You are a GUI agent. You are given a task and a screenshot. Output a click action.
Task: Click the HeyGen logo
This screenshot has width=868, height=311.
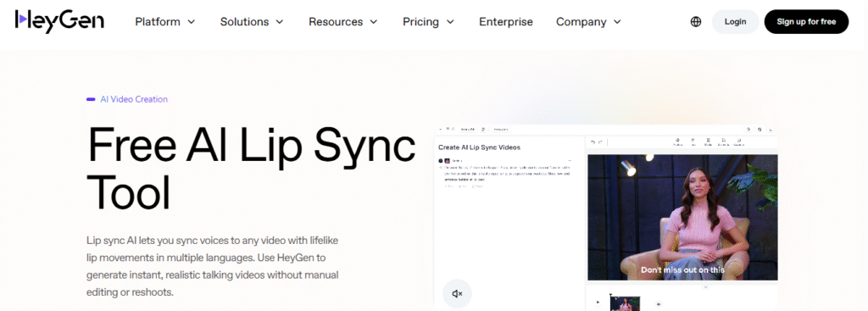point(59,21)
